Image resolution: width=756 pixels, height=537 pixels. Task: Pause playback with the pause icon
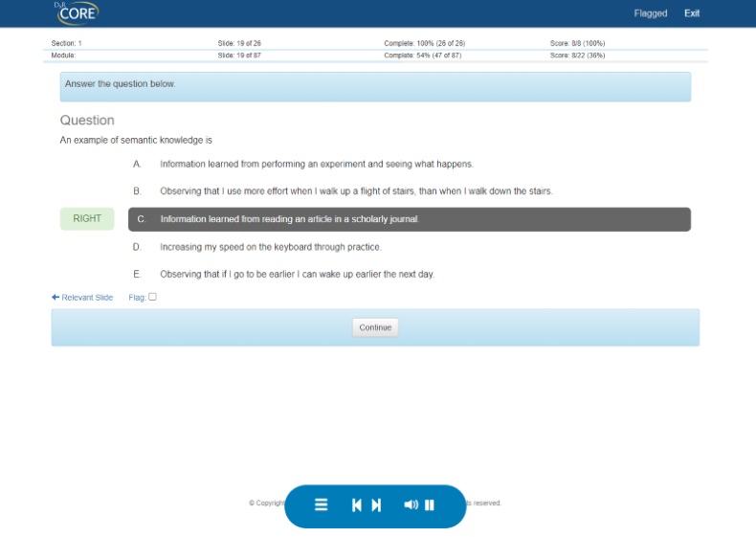[x=430, y=505]
